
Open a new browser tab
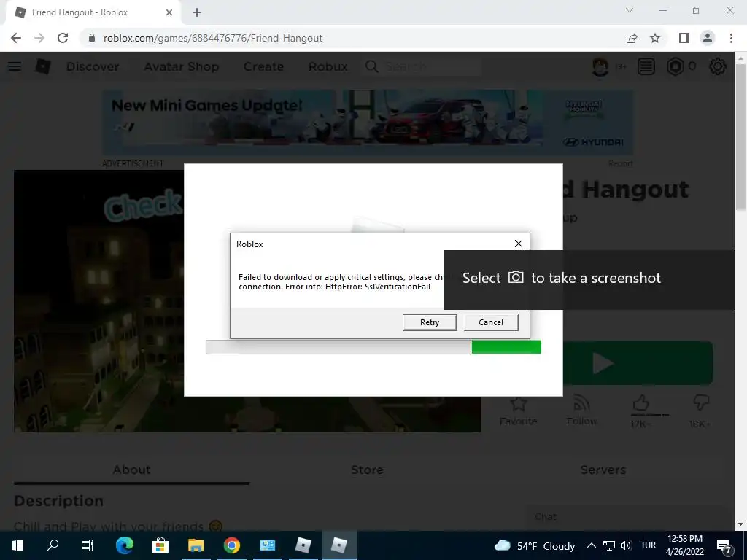click(197, 13)
